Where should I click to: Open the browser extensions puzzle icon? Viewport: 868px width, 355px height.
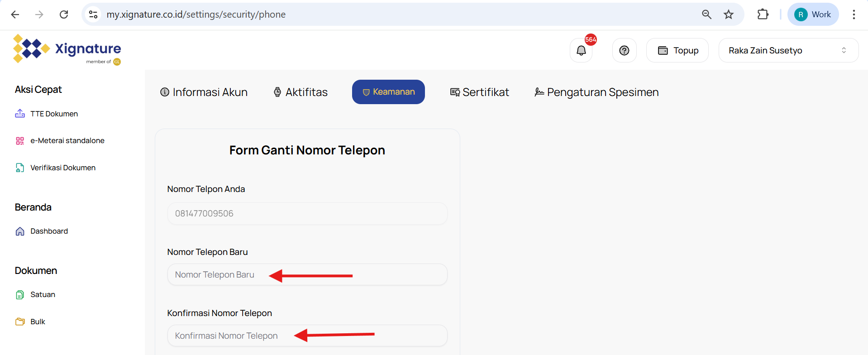[x=763, y=14]
